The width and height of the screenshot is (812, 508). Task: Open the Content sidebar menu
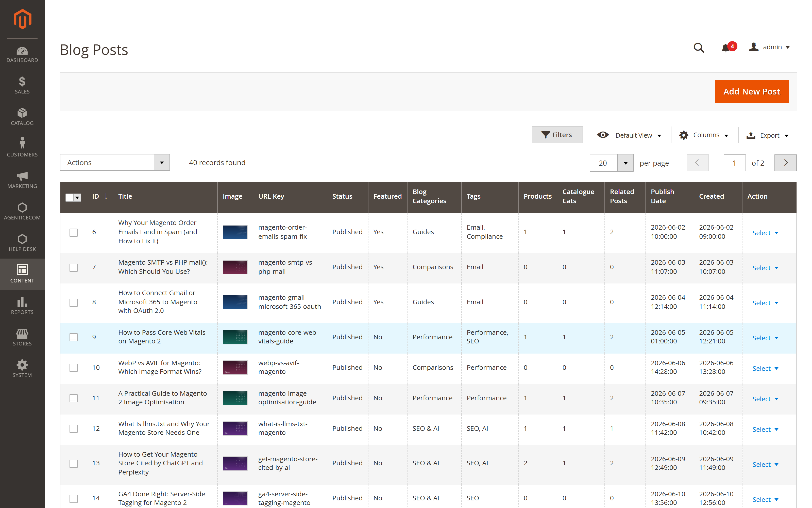[22, 274]
